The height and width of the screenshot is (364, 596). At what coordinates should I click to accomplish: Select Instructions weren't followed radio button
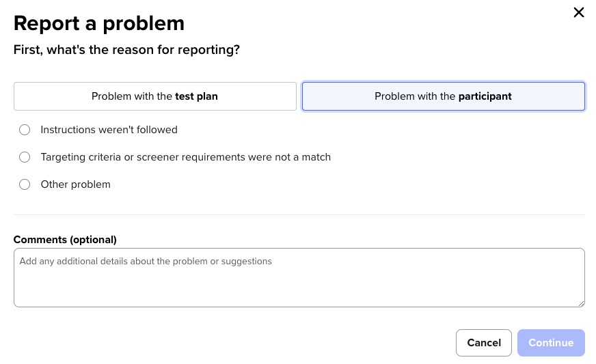click(x=25, y=130)
